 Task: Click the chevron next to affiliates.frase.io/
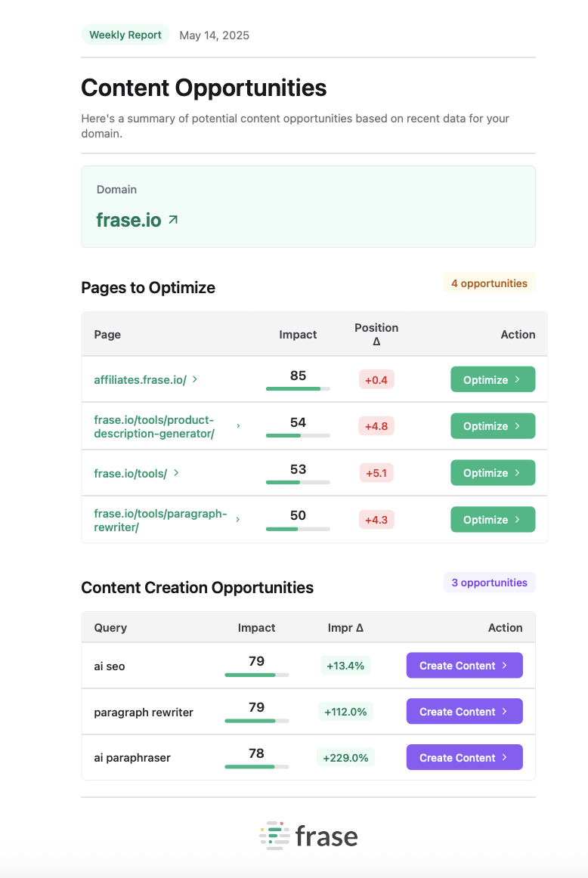(195, 379)
